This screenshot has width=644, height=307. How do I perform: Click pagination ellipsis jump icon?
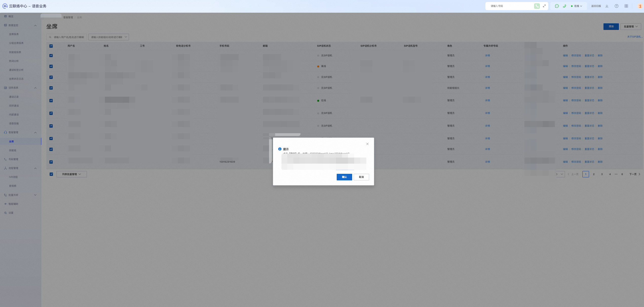pos(616,174)
